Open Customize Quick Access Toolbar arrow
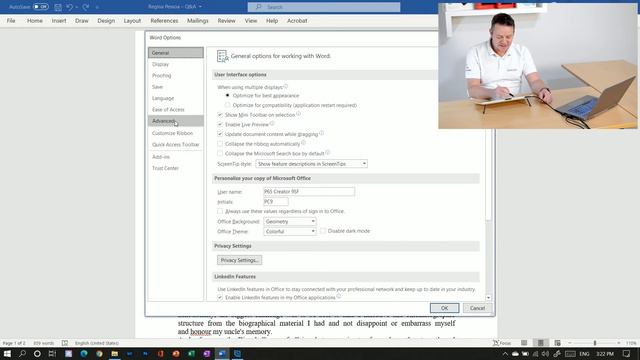Screen dimensions: 640x360 click(x=97, y=7)
